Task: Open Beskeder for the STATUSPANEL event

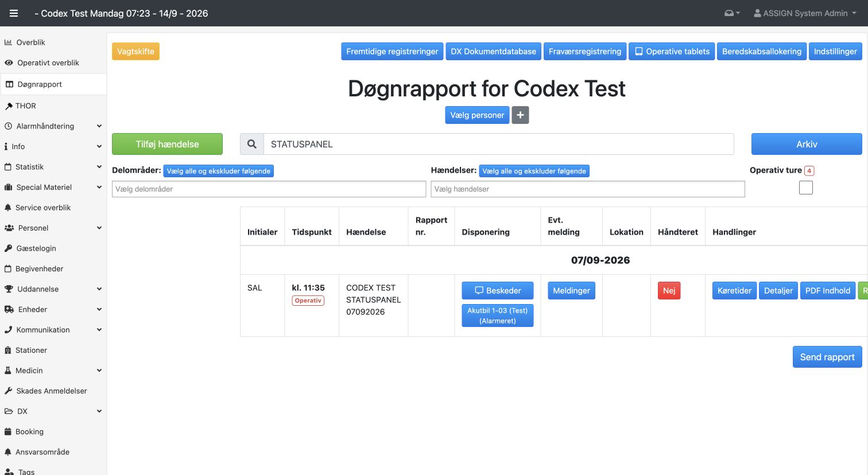Action: tap(498, 290)
